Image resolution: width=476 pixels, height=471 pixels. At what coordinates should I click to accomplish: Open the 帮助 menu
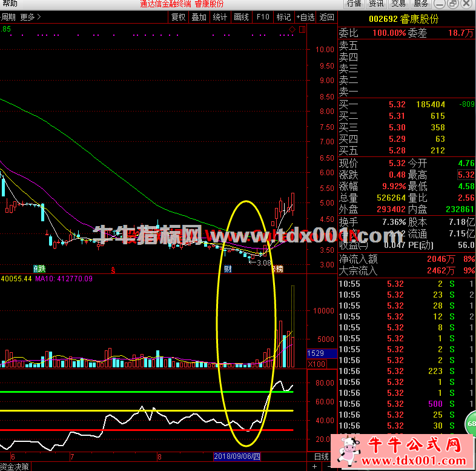tap(10, 4)
